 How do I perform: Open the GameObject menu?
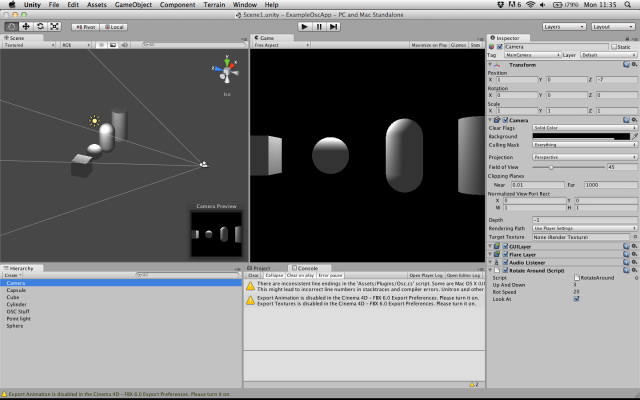coord(133,5)
